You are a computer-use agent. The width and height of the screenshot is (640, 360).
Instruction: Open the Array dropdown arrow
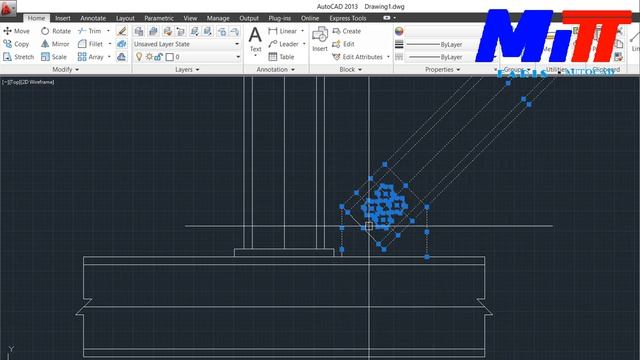point(109,57)
